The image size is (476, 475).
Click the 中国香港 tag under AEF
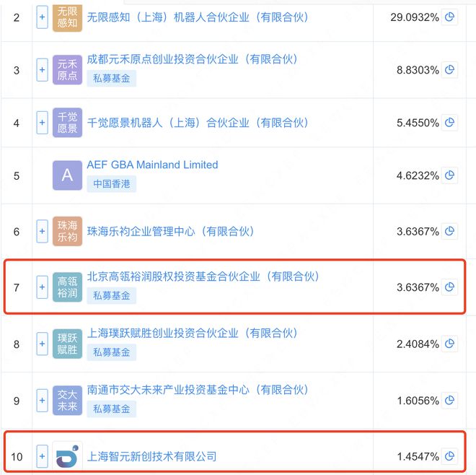pos(111,184)
